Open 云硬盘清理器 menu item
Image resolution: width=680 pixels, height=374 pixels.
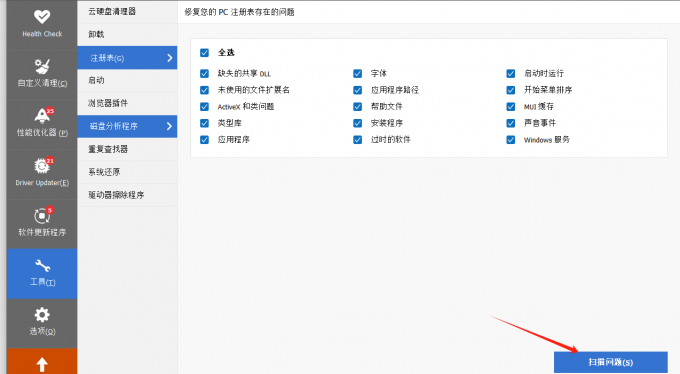click(127, 12)
